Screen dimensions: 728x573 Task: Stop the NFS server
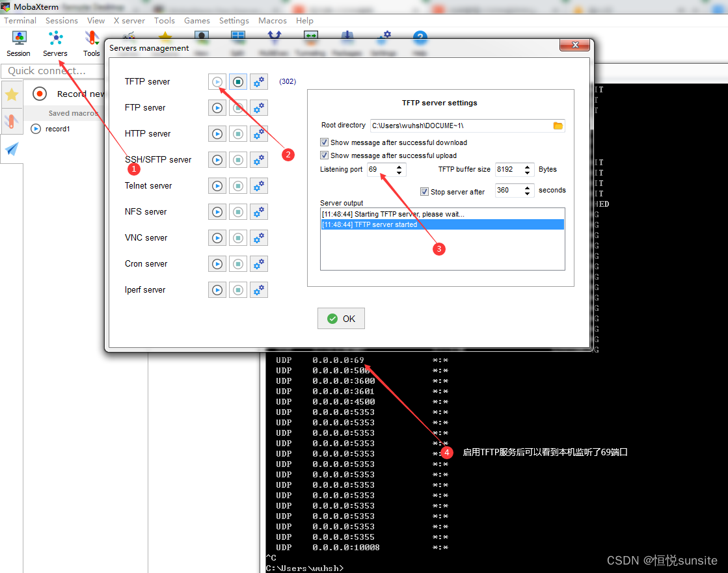pyautogui.click(x=237, y=212)
